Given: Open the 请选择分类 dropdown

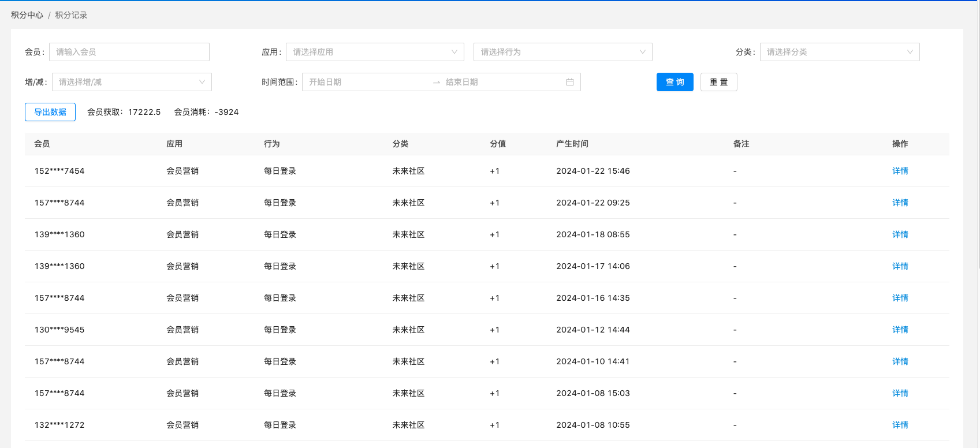Looking at the screenshot, I should (x=840, y=52).
